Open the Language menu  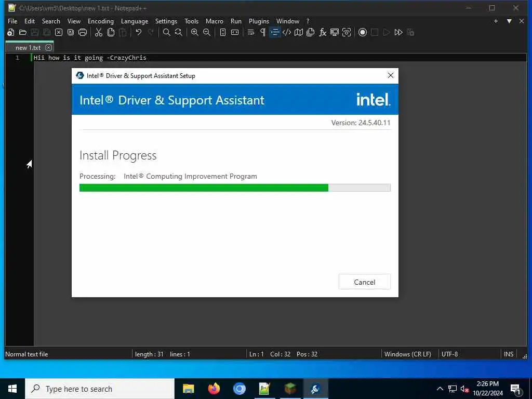[x=135, y=21]
